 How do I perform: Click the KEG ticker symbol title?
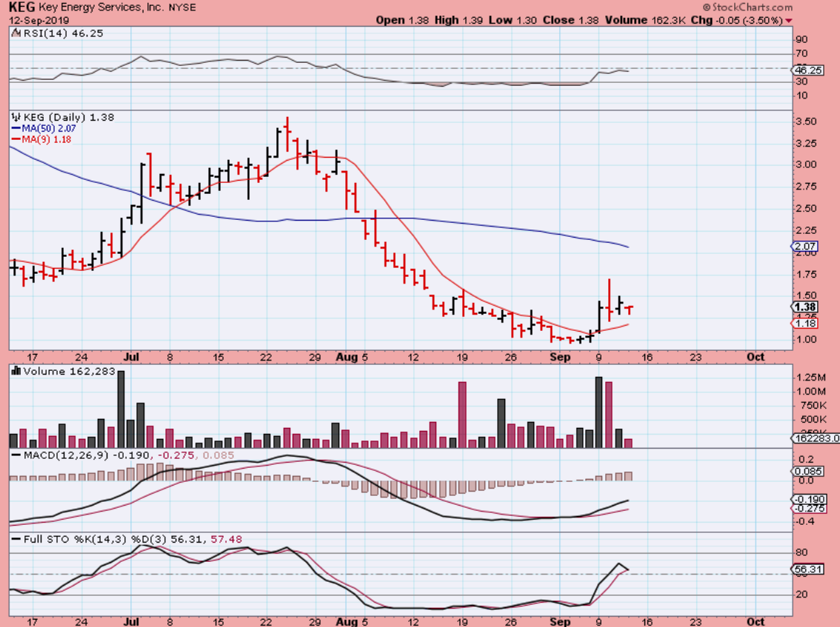tap(22, 7)
